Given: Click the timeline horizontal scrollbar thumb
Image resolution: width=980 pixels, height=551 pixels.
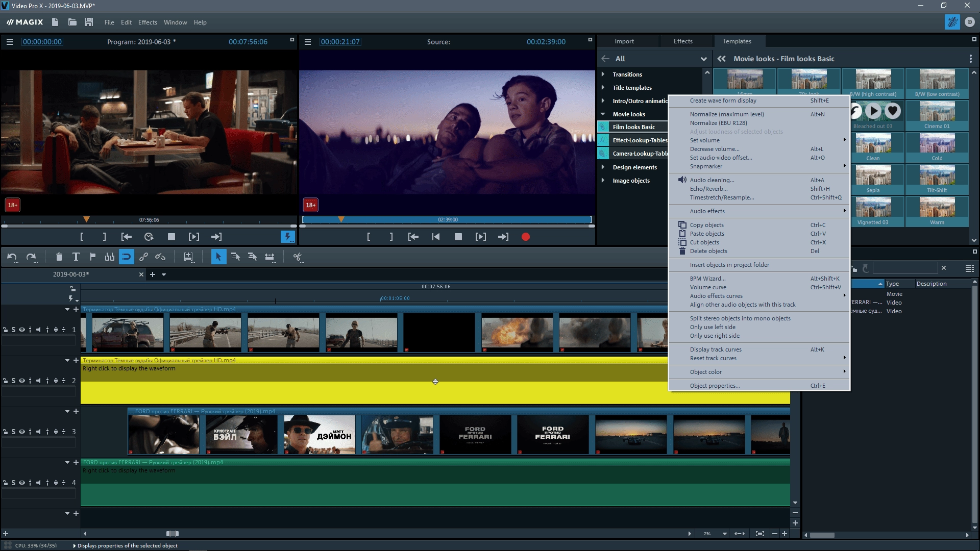Looking at the screenshot, I should [x=173, y=534].
